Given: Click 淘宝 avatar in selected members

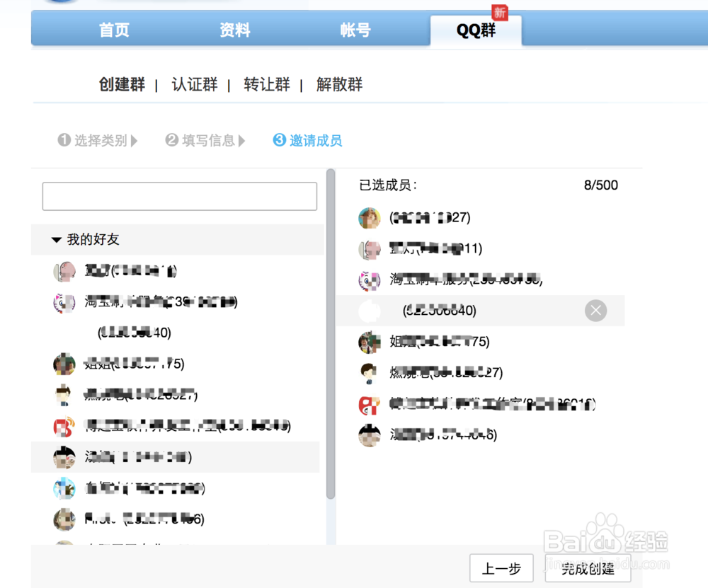Looking at the screenshot, I should click(370, 280).
